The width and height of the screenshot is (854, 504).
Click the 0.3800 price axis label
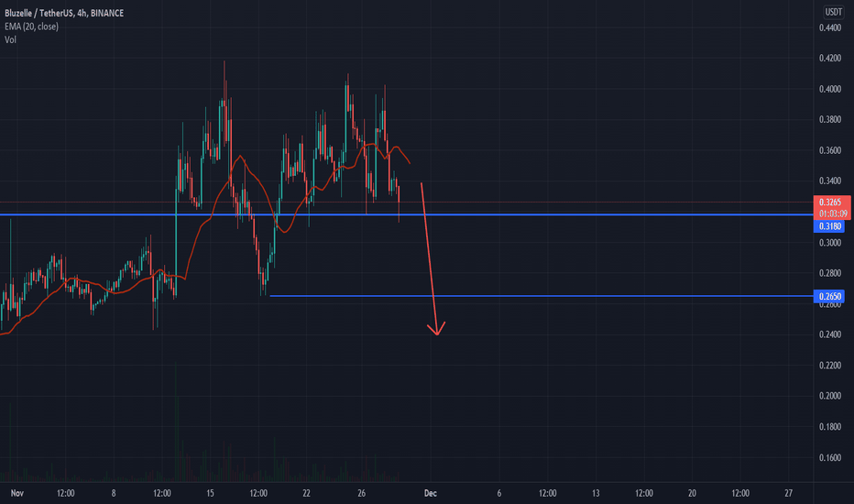[830, 119]
